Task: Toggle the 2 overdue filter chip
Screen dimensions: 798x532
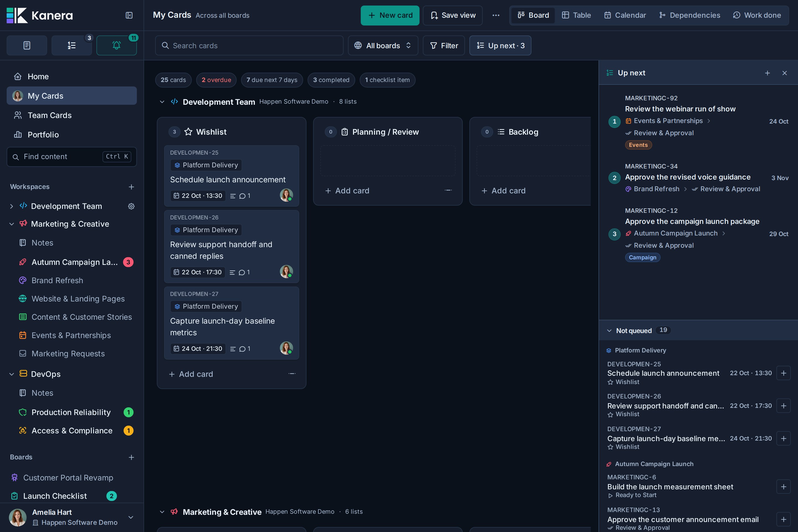Action: pyautogui.click(x=216, y=80)
